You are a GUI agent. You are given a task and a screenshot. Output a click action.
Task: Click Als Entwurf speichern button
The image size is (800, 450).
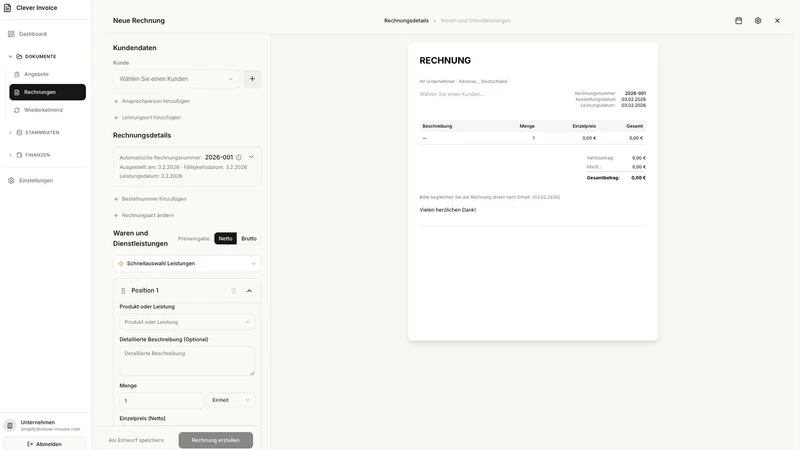[136, 440]
